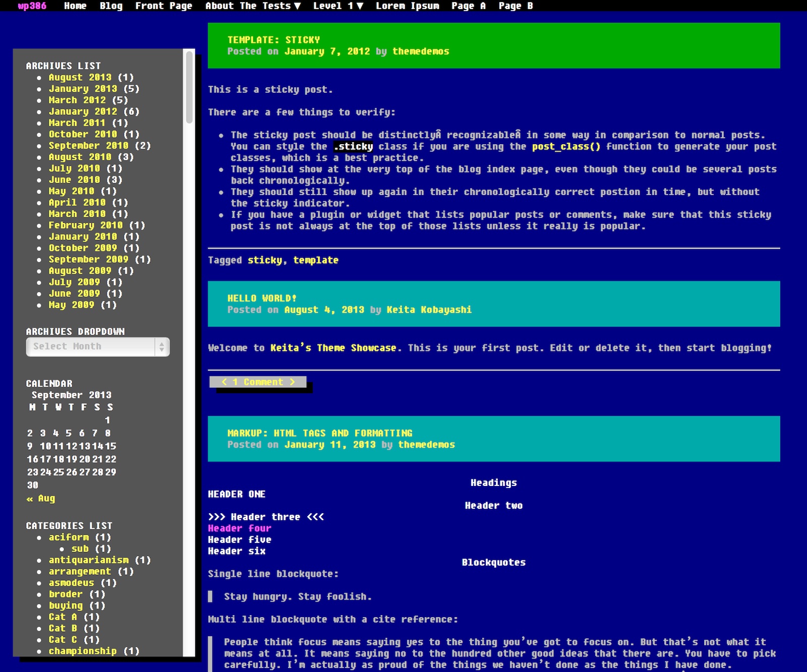View the January 2012 archive
The height and width of the screenshot is (672, 807).
(x=83, y=111)
